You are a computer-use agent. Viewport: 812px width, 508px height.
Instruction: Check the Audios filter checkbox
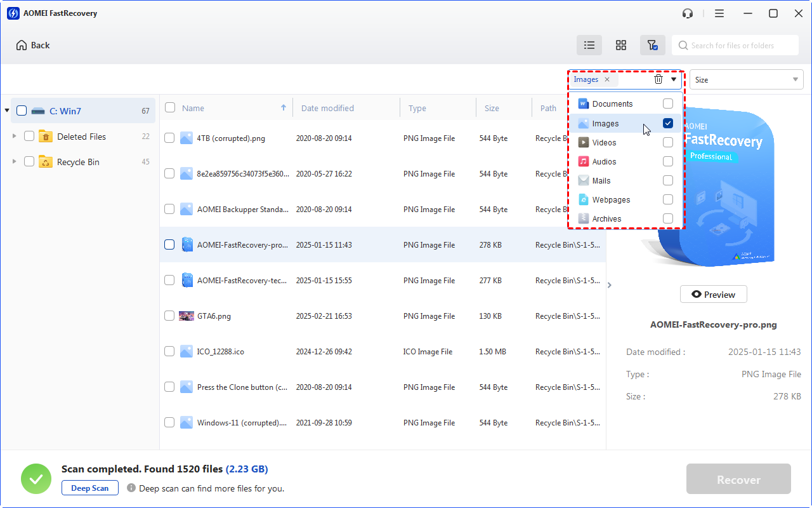(x=668, y=161)
